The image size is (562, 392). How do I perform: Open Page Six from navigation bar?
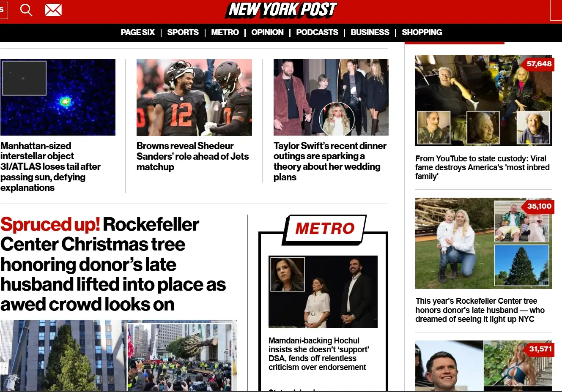click(x=137, y=33)
